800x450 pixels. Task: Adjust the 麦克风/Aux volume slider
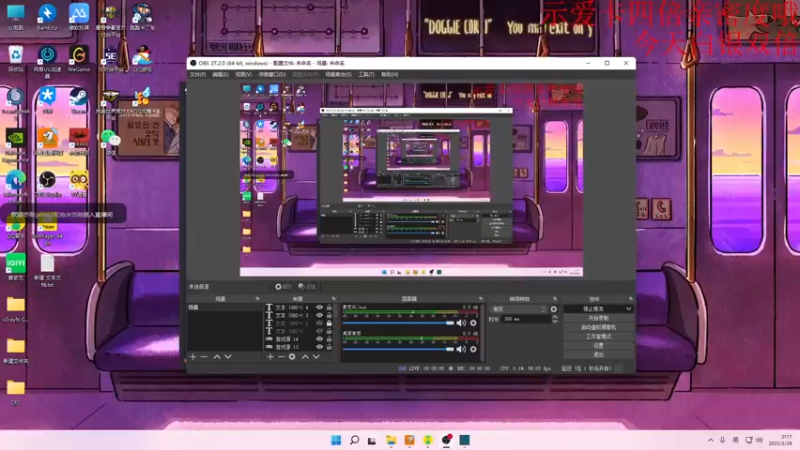398,323
